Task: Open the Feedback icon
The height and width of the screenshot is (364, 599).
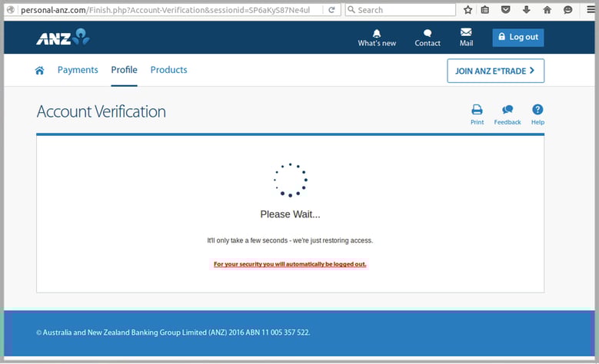Action: [507, 114]
